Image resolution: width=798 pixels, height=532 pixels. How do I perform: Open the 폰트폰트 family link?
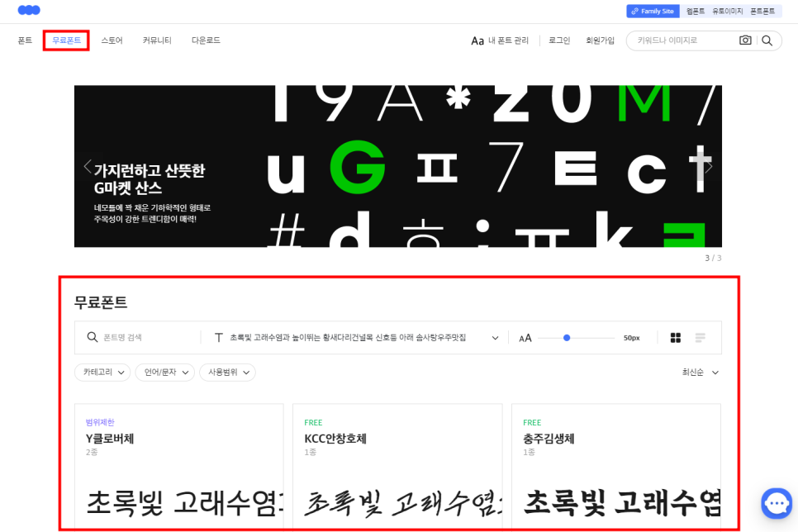762,12
